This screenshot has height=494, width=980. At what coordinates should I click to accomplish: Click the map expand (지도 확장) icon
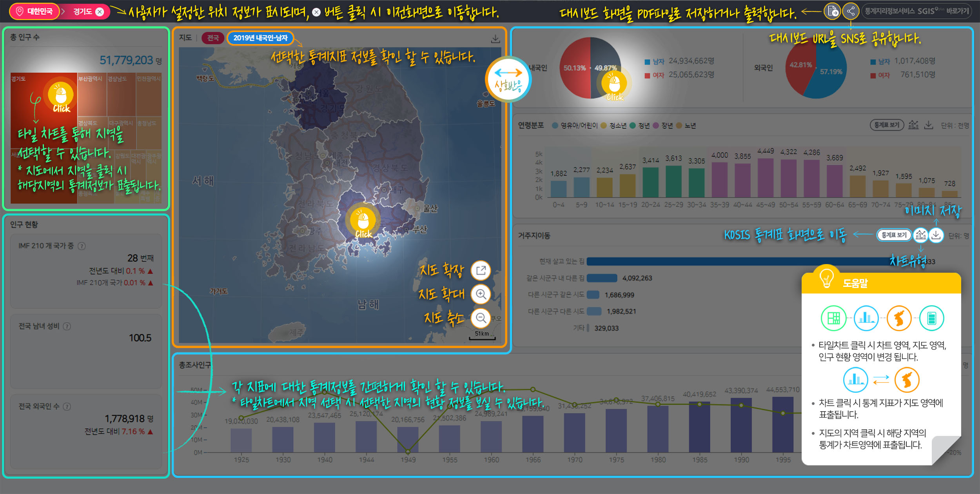pyautogui.click(x=481, y=270)
